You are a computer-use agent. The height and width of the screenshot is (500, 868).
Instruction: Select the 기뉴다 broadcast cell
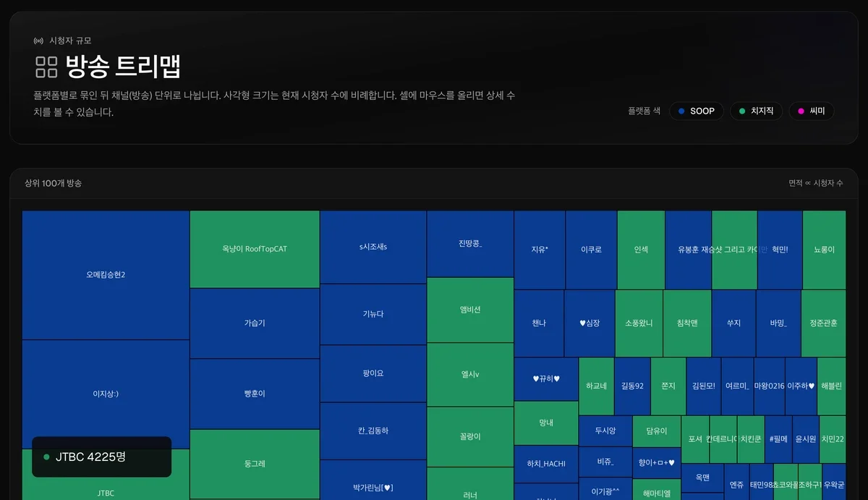pos(373,314)
